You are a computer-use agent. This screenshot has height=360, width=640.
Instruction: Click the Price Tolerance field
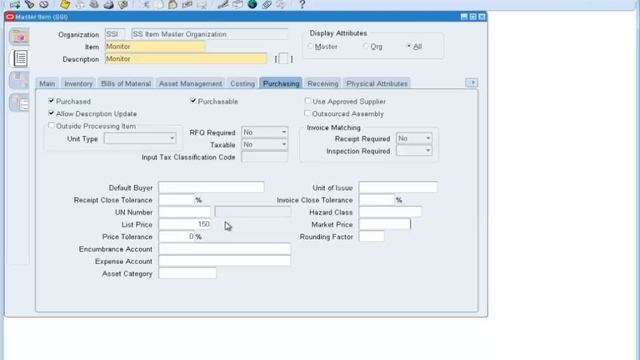pos(177,236)
